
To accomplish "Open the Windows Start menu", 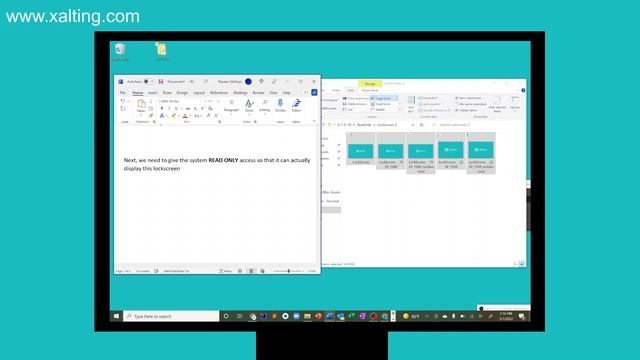I will (116, 316).
